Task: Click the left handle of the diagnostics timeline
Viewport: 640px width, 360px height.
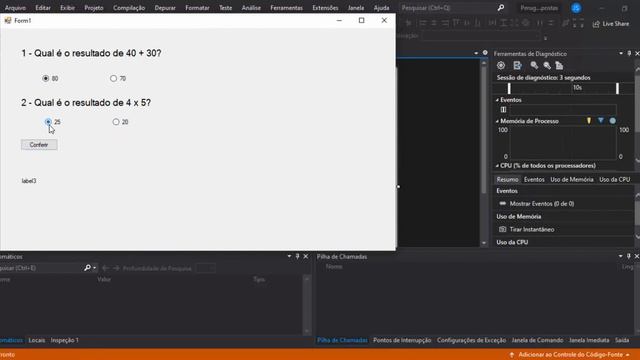Action: click(509, 89)
